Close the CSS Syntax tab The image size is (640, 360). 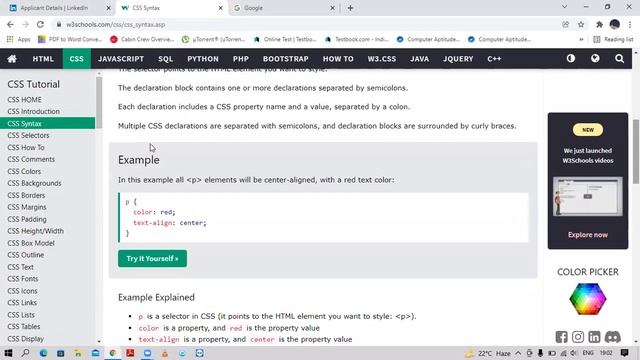(221, 8)
